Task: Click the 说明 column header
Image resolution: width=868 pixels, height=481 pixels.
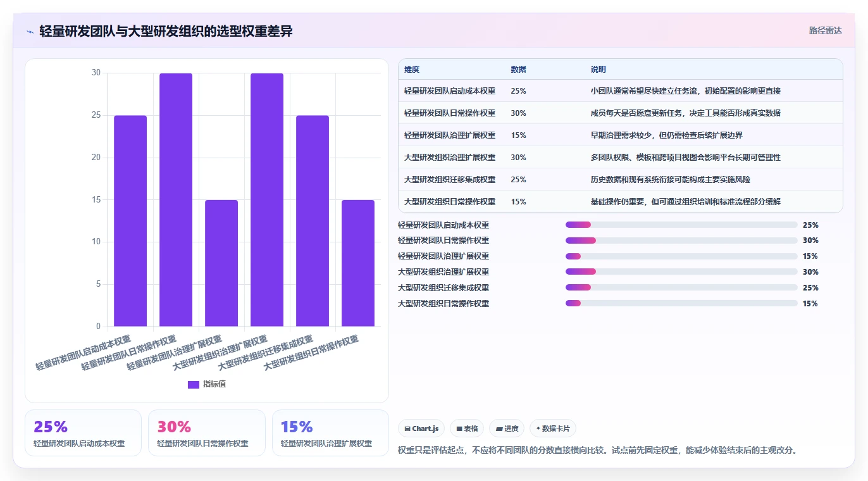Action: pyautogui.click(x=598, y=70)
